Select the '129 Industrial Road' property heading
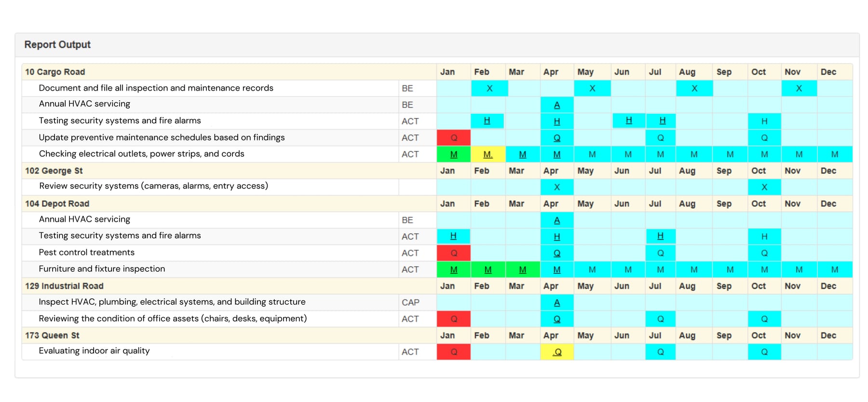The height and width of the screenshot is (402, 868). click(65, 286)
